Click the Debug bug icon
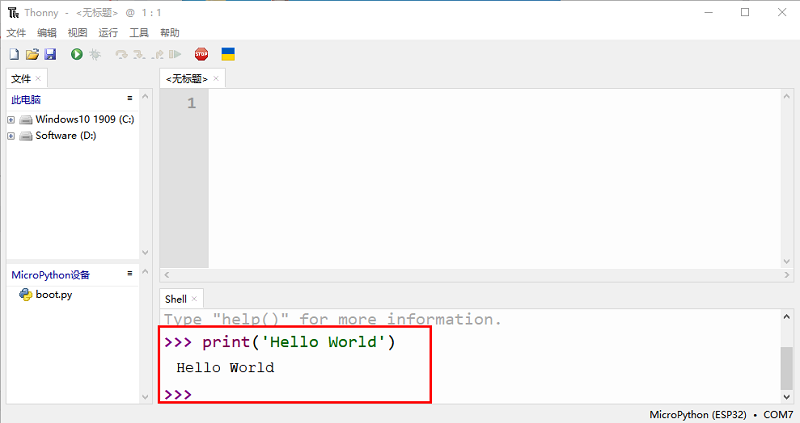Image resolution: width=800 pixels, height=423 pixels. coord(95,54)
